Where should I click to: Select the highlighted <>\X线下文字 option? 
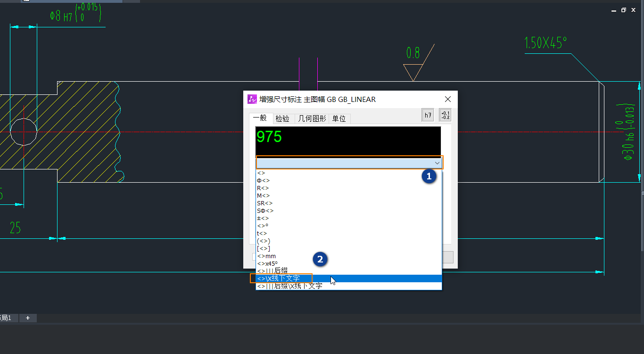coord(349,278)
